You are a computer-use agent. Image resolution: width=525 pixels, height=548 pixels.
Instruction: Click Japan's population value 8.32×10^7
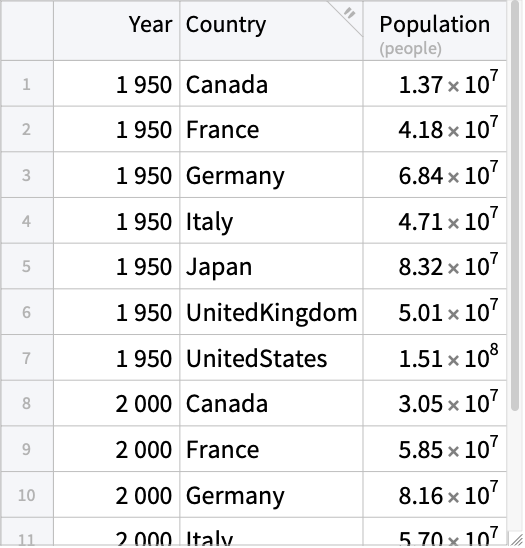click(x=435, y=266)
